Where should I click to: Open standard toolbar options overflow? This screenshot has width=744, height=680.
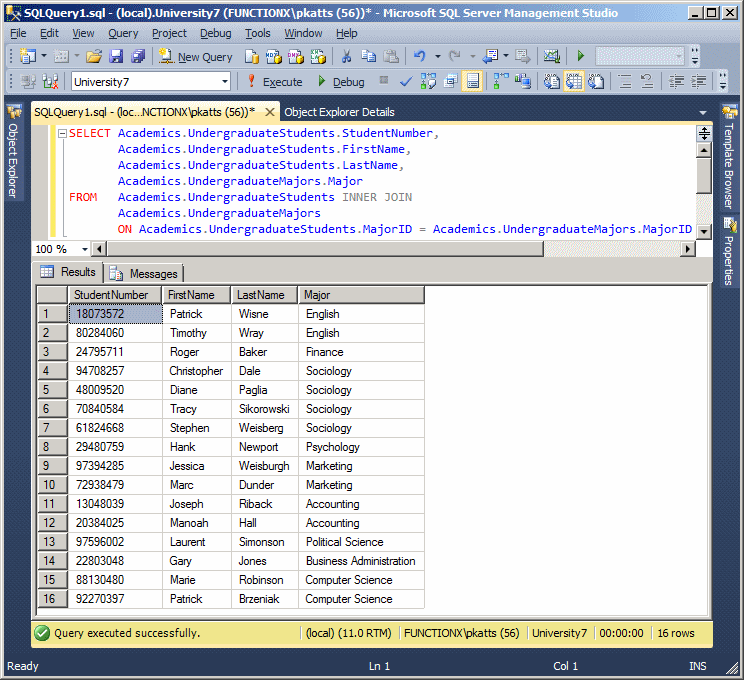point(695,56)
